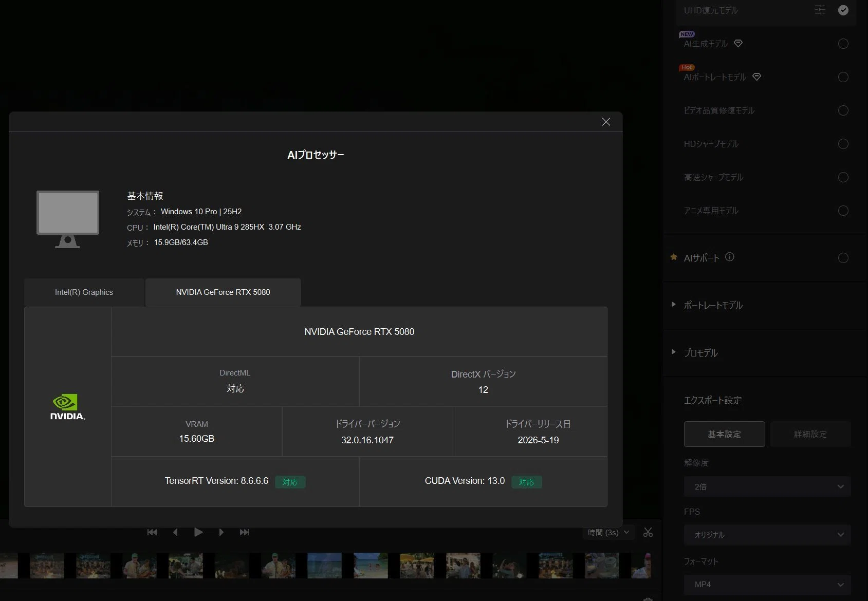Select the 高速シャープモデル radio button
Viewport: 868px width, 601px height.
pos(843,177)
